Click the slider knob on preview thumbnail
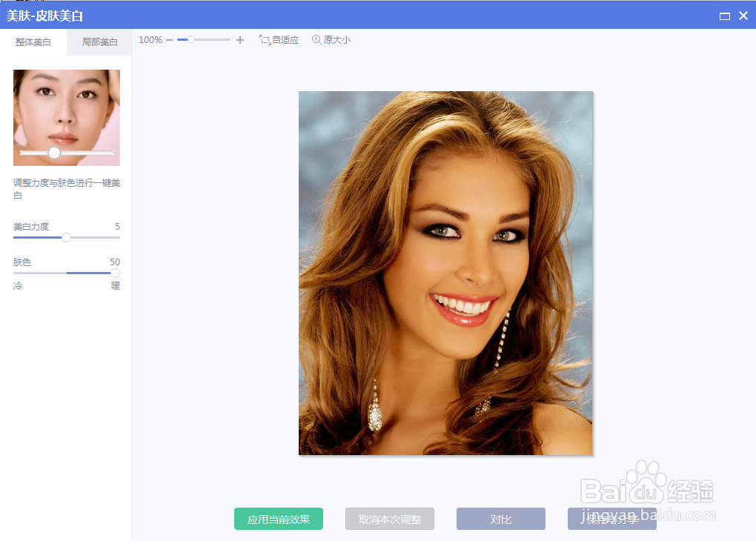Viewport: 756px width, 541px height. tap(55, 153)
